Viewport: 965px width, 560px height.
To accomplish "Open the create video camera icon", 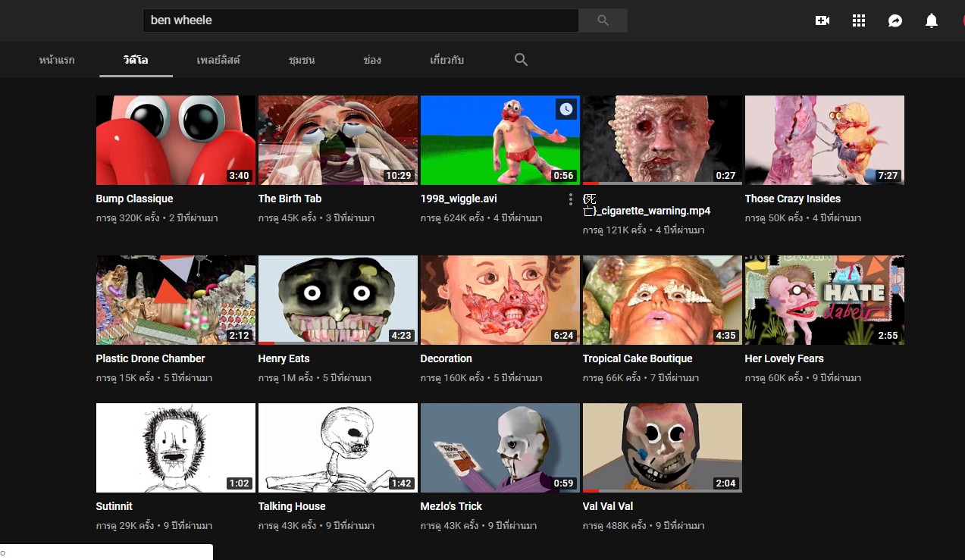I will click(x=822, y=21).
